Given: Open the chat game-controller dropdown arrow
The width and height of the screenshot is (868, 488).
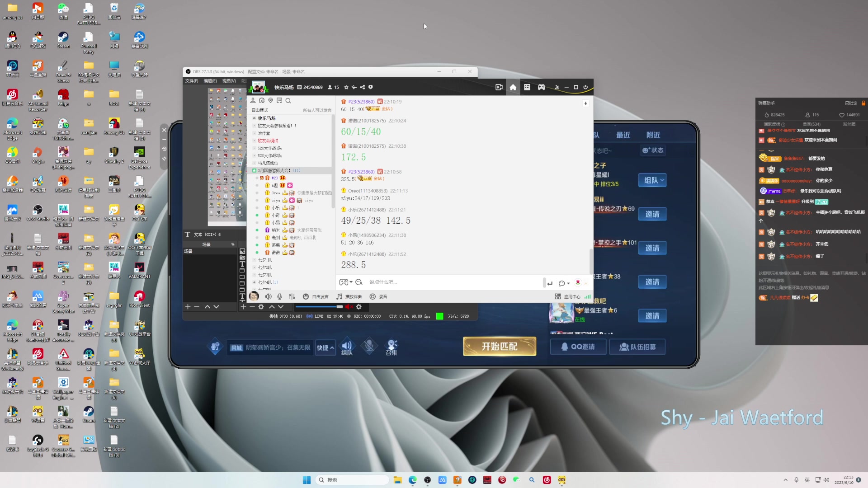Looking at the screenshot, I should point(351,282).
